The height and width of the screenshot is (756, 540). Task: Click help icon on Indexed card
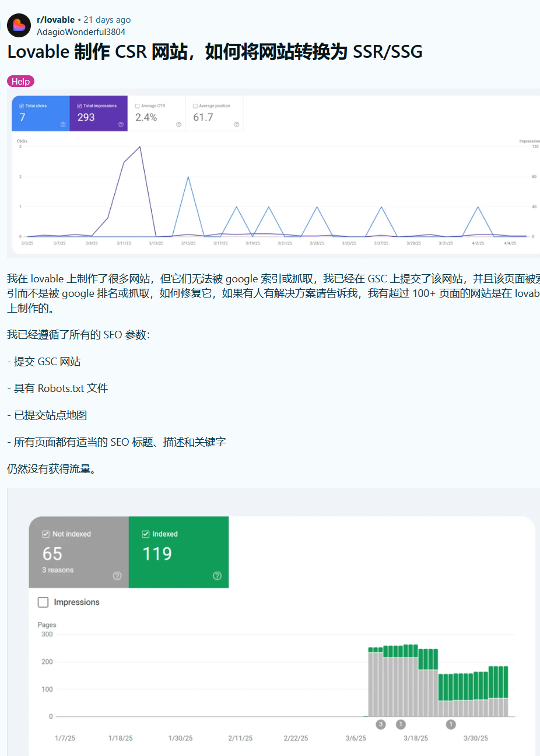click(217, 576)
